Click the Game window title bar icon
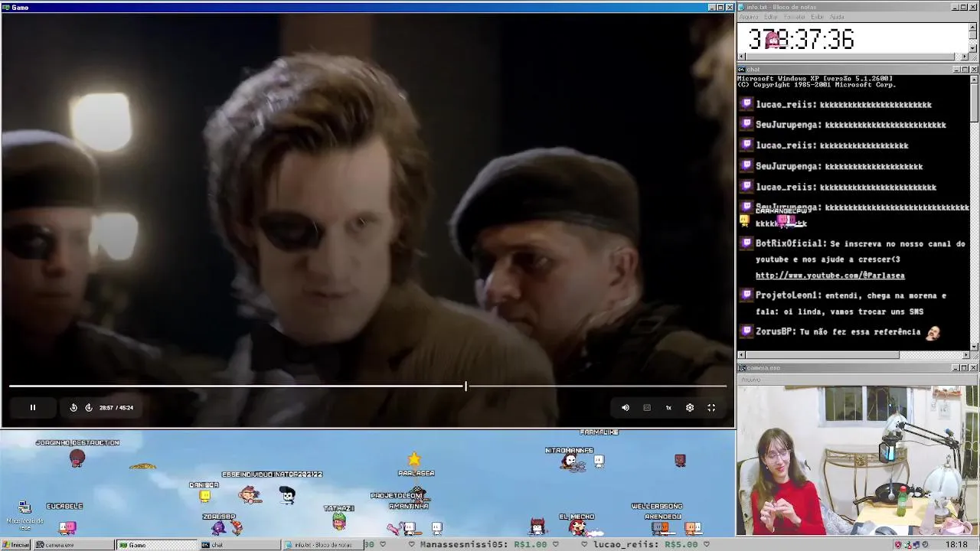The width and height of the screenshot is (980, 551). pos(5,7)
